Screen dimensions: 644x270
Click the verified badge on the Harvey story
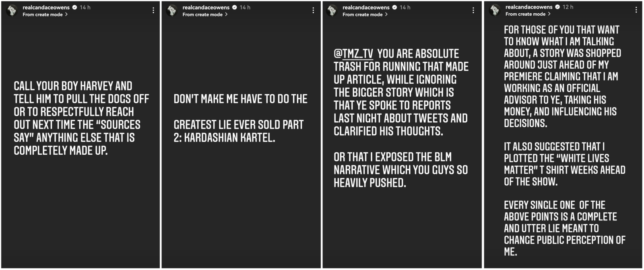(x=74, y=7)
